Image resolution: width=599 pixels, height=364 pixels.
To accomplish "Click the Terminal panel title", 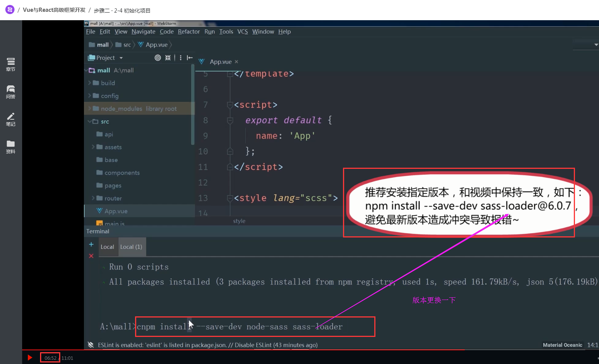I will (x=98, y=231).
